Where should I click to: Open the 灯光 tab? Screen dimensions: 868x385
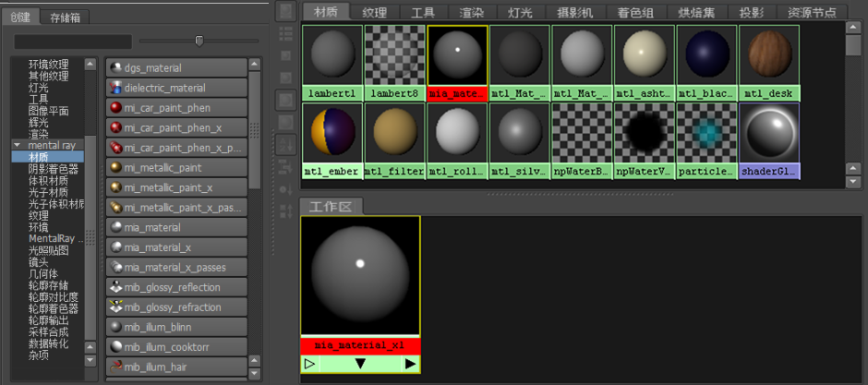pyautogui.click(x=521, y=12)
